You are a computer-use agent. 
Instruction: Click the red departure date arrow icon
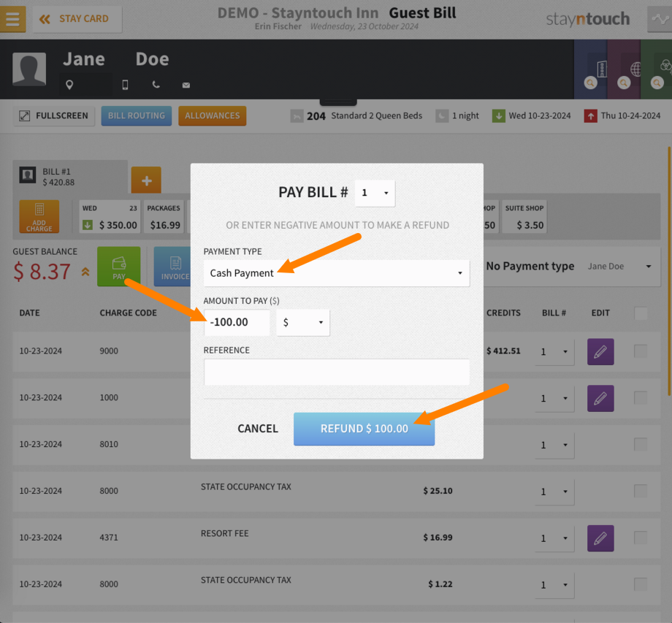coord(591,116)
